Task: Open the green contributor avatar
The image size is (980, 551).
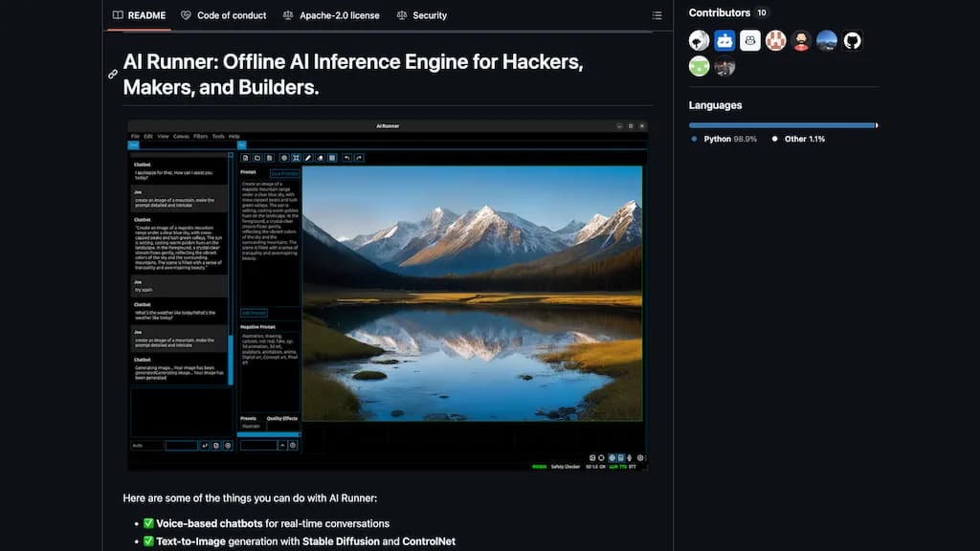Action: 699,66
